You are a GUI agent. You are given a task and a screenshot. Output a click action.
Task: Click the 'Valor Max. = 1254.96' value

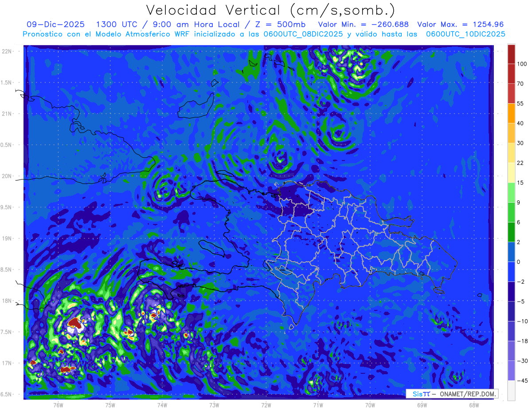pyautogui.click(x=461, y=24)
